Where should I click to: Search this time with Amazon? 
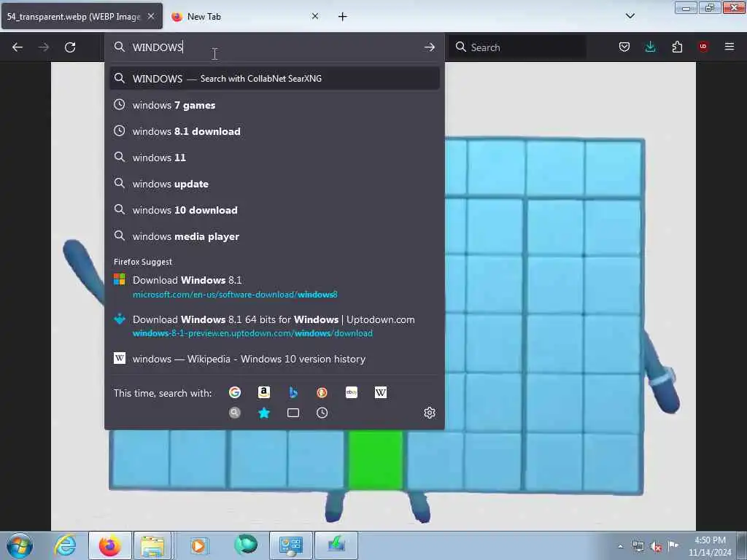264,392
